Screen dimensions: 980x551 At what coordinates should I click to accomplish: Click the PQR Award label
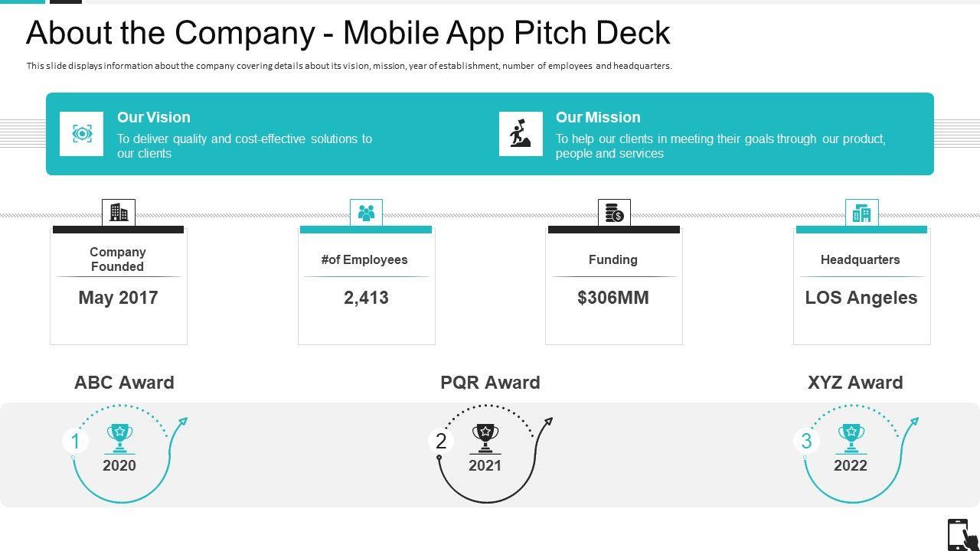tap(490, 383)
